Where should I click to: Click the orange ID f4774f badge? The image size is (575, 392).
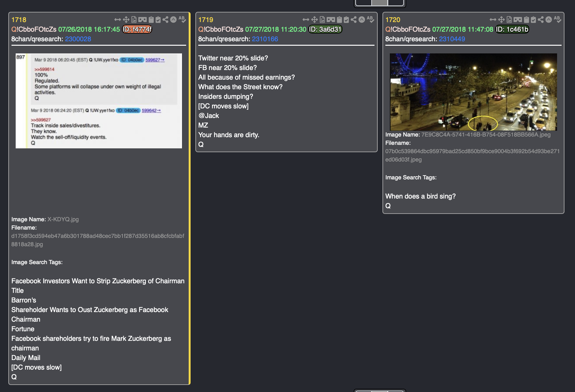coord(137,29)
